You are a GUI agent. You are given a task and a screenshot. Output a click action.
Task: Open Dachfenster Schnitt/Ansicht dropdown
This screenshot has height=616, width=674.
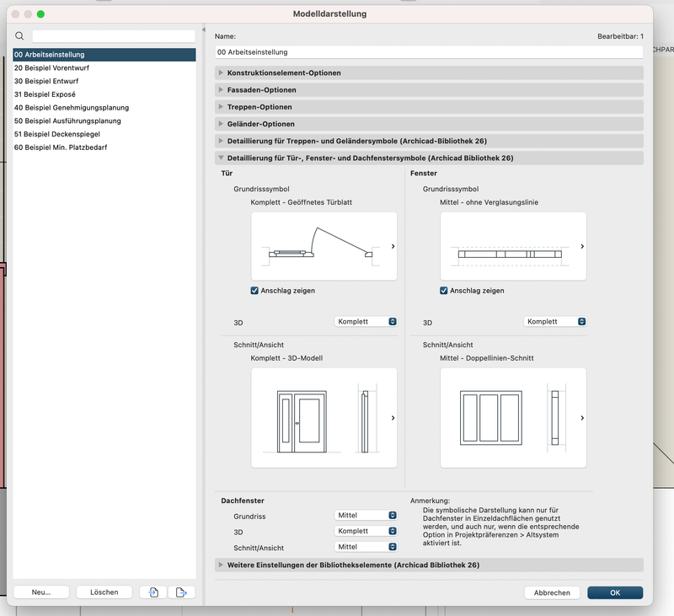(x=366, y=547)
